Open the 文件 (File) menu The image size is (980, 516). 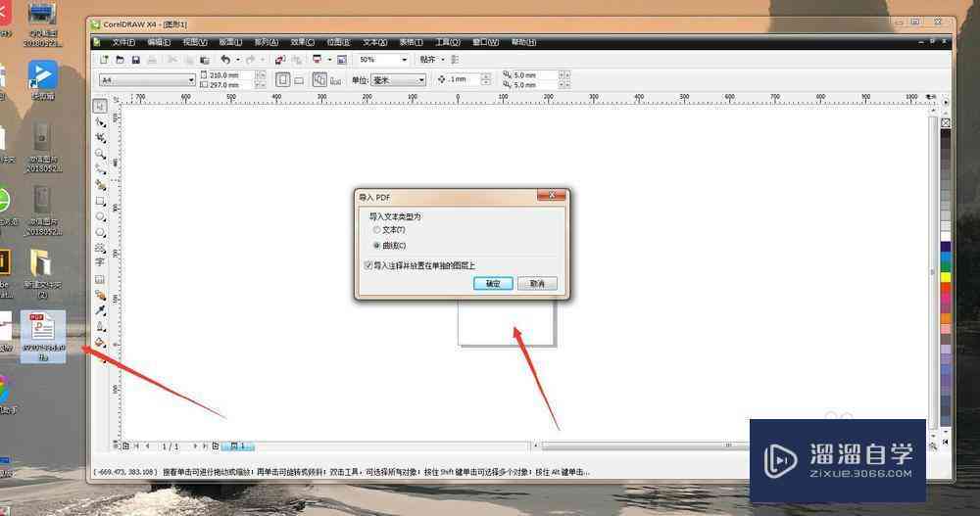click(x=123, y=42)
